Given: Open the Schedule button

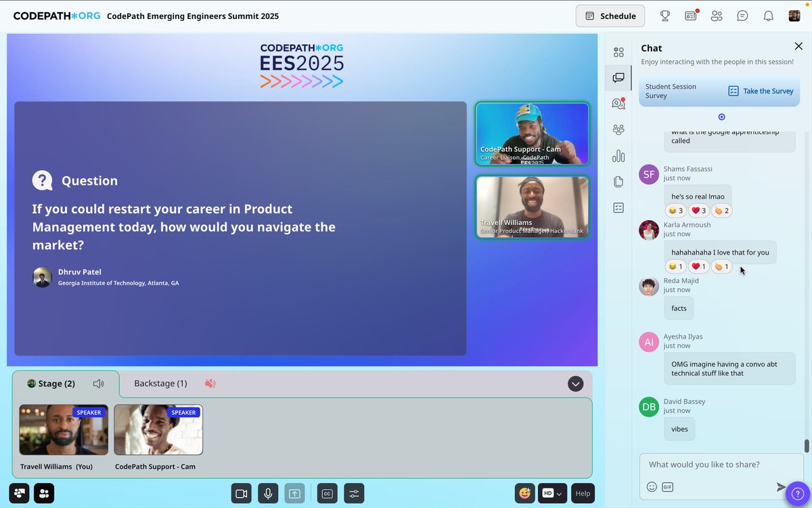Looking at the screenshot, I should coord(610,16).
